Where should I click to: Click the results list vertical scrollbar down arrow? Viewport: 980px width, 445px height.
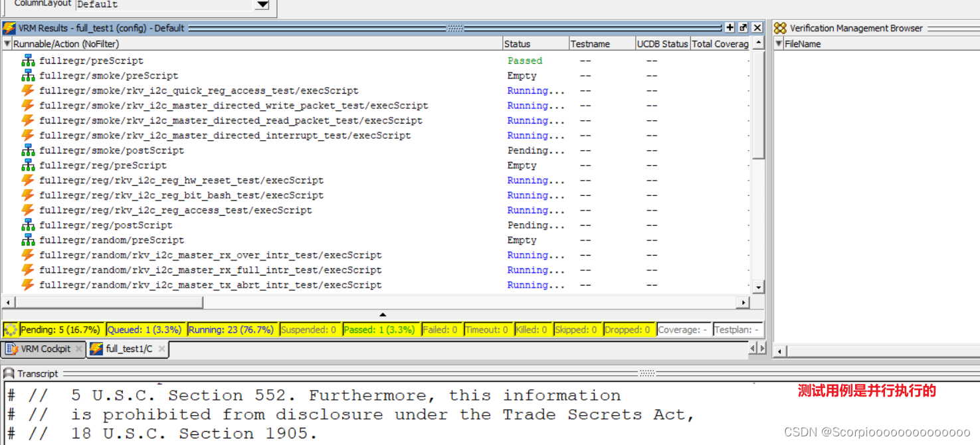759,288
